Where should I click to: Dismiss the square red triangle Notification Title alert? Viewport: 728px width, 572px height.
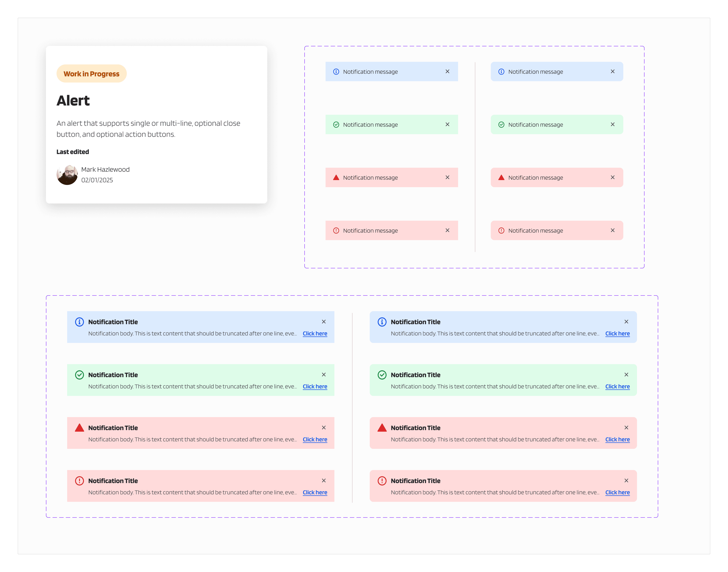pyautogui.click(x=323, y=427)
